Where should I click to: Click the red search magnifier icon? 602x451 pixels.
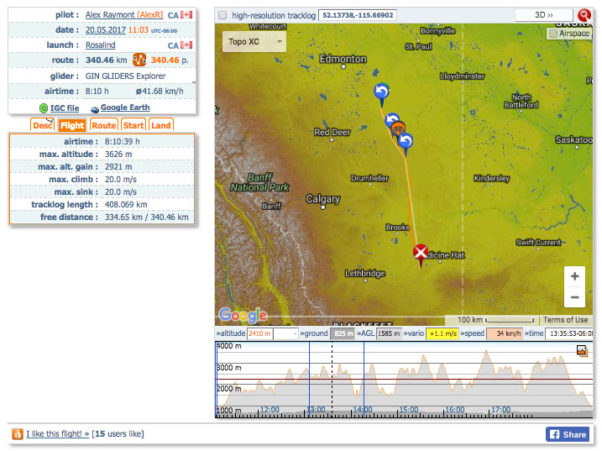point(584,15)
